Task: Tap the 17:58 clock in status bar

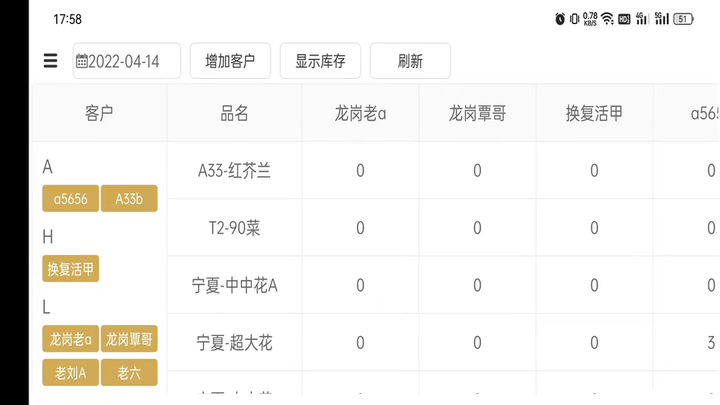Action: pos(68,19)
